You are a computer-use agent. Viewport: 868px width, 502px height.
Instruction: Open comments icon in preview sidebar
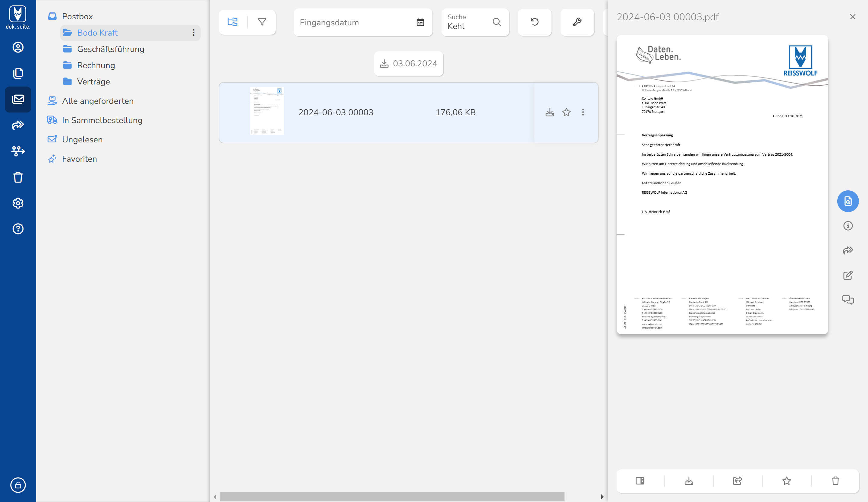click(848, 300)
